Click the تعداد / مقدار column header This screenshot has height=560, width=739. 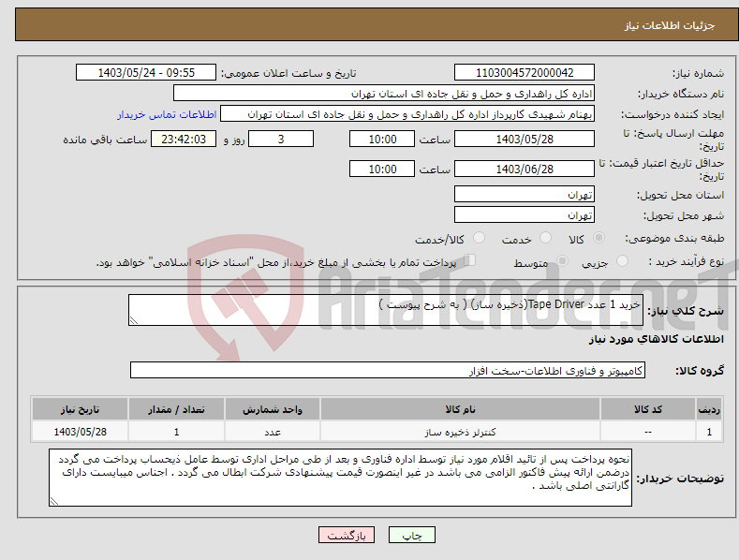coord(176,409)
